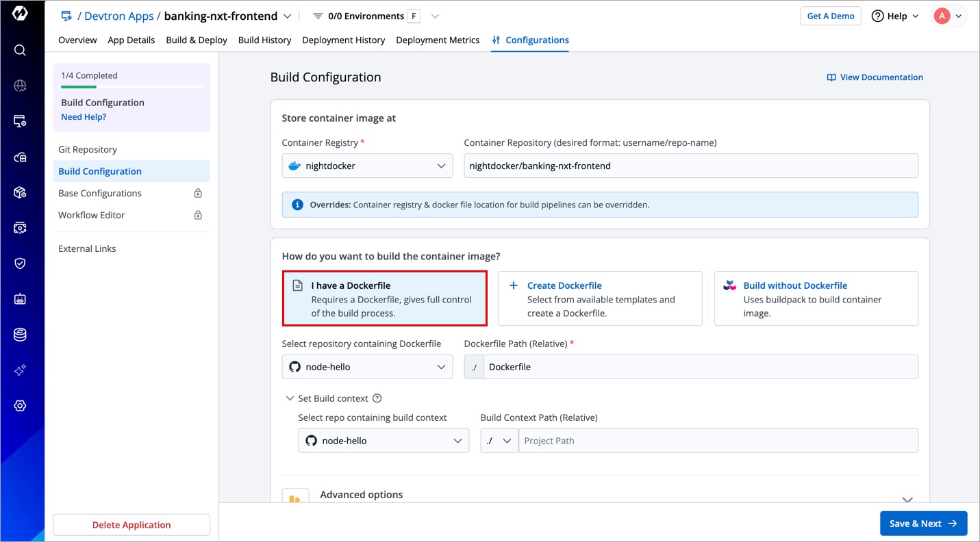The width and height of the screenshot is (980, 542).
Task: Open the database stack icon in sidebar
Action: [x=20, y=335]
